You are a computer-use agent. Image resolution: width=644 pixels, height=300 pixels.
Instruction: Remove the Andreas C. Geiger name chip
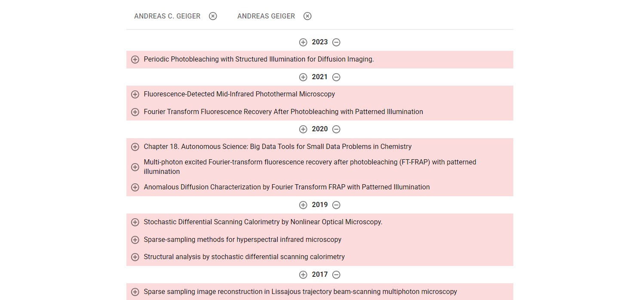(213, 16)
